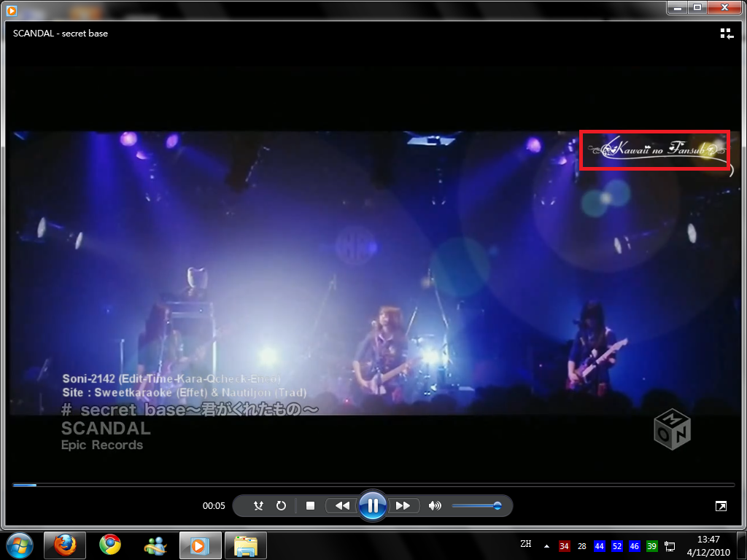Click the video display area
Image resolution: width=747 pixels, height=560 pixels.
coord(373,273)
